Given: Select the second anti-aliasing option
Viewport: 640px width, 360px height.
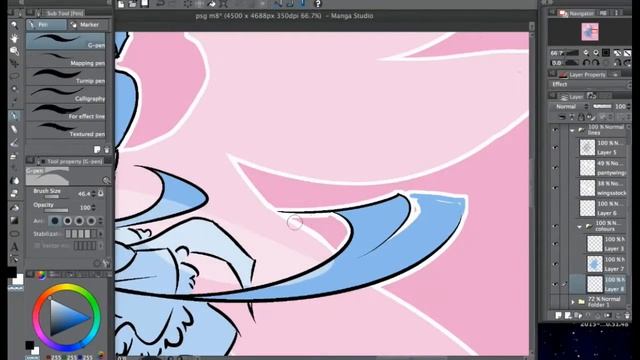Looking at the screenshot, I should coord(67,221).
